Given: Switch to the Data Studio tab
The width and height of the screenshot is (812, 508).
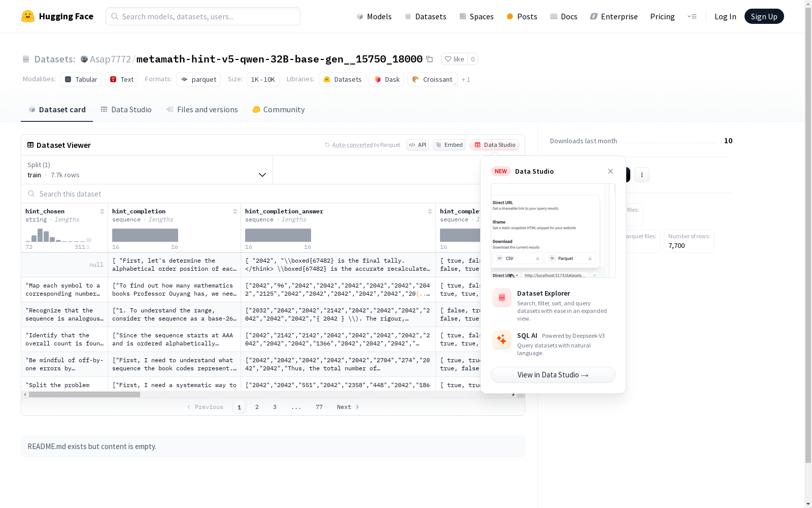Looking at the screenshot, I should point(126,109).
